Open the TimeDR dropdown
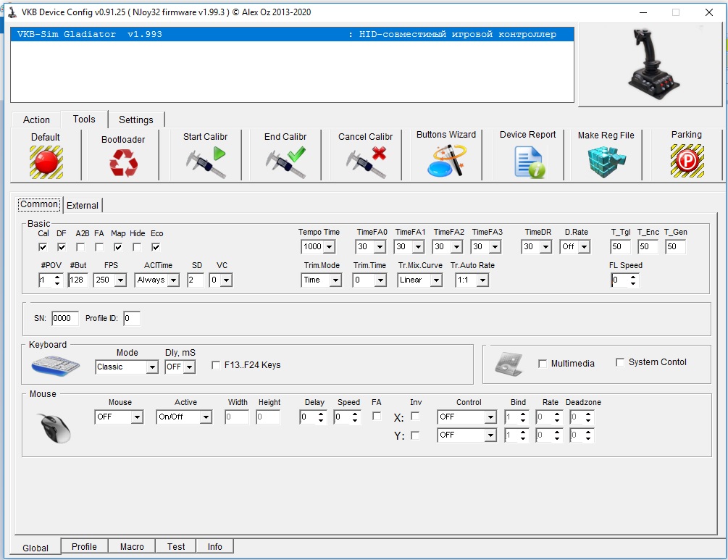The height and width of the screenshot is (560, 728). pos(545,246)
